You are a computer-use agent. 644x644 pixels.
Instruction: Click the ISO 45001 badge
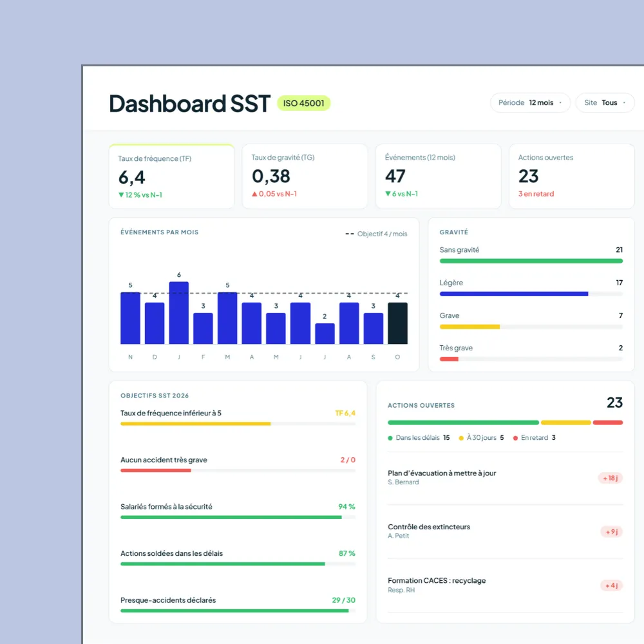pos(303,103)
